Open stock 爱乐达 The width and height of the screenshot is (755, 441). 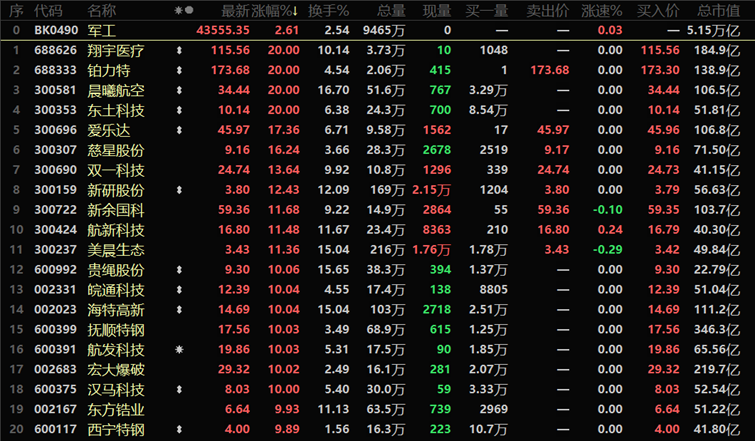tap(109, 130)
